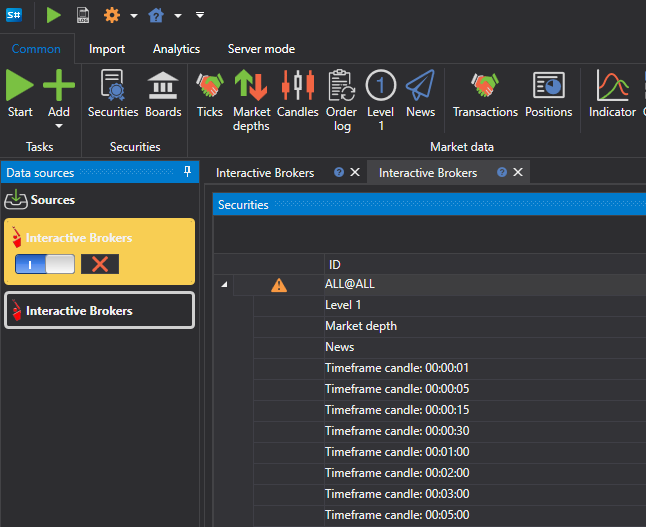Open help on first Interactive Brokers tab
The width and height of the screenshot is (646, 527).
point(339,172)
